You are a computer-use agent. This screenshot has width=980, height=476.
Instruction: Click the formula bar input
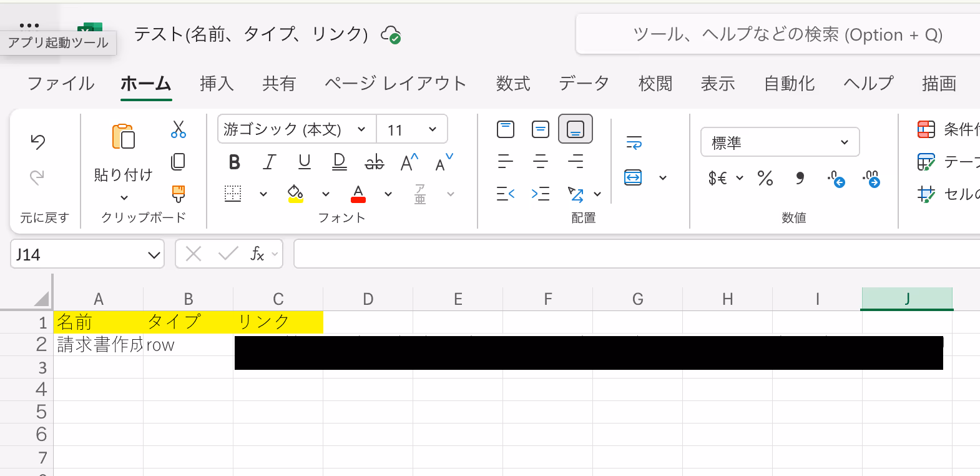point(637,254)
